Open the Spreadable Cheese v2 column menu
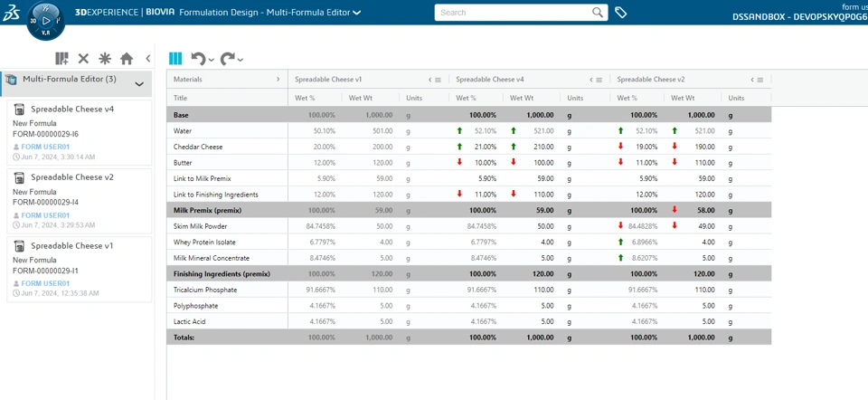The width and height of the screenshot is (868, 400). click(x=760, y=80)
